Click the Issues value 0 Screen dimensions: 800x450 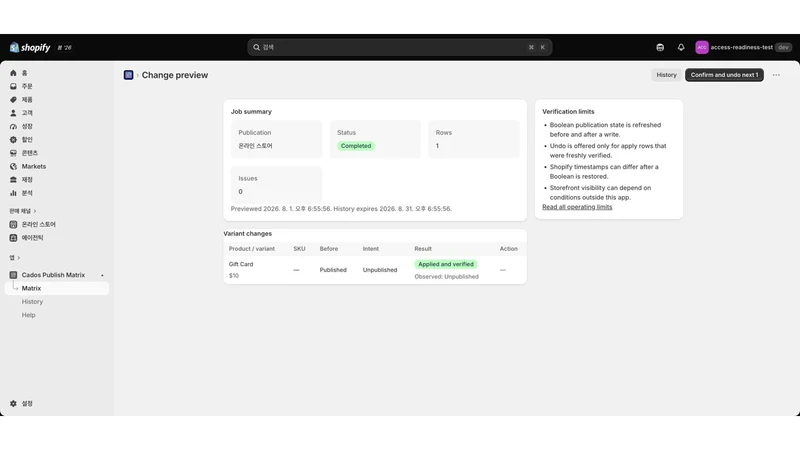point(240,192)
